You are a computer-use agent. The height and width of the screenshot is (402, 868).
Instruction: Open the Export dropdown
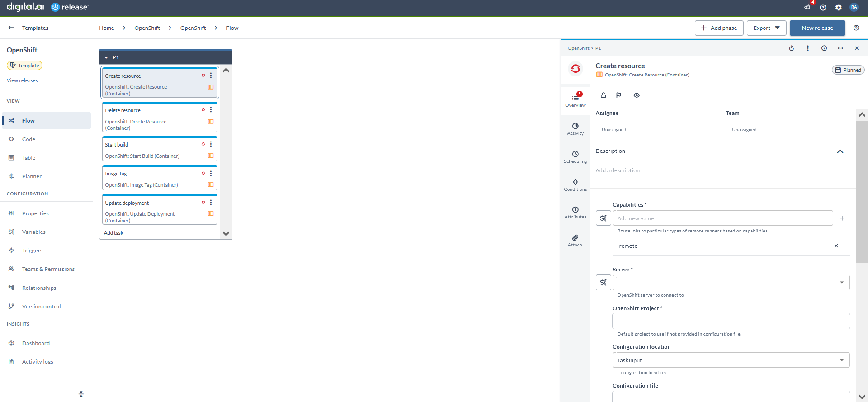(x=766, y=28)
